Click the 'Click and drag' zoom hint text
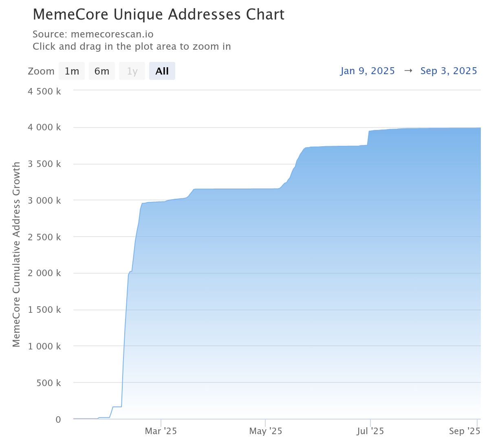Screen dimensions: 489x448 (x=132, y=46)
